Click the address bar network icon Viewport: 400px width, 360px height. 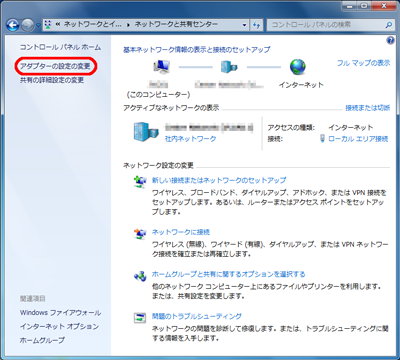tap(48, 25)
